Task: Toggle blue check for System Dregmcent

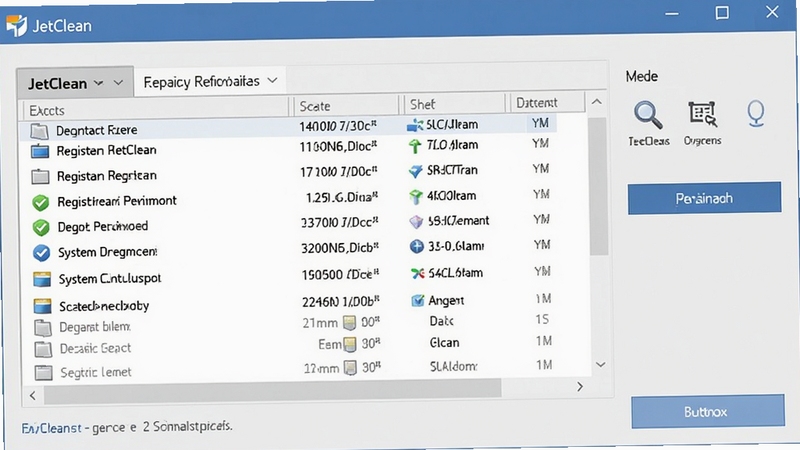Action: point(41,253)
